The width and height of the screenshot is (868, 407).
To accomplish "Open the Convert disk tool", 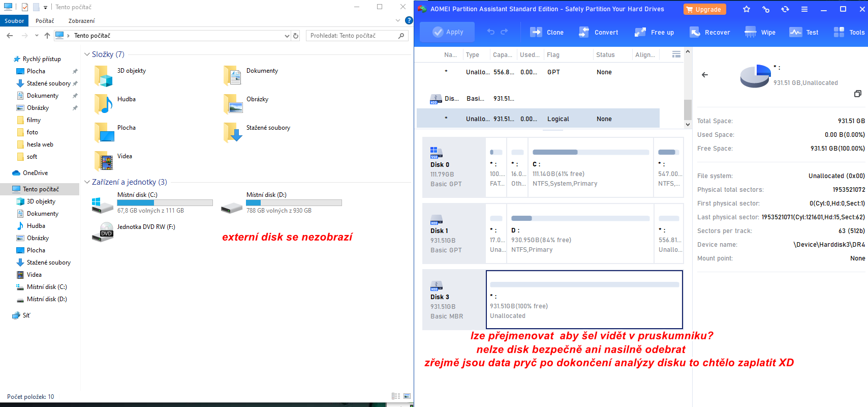I will [x=584, y=32].
